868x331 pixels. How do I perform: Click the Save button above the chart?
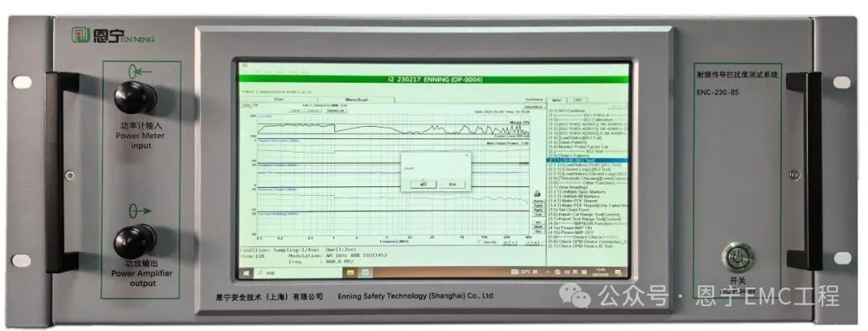(296, 111)
